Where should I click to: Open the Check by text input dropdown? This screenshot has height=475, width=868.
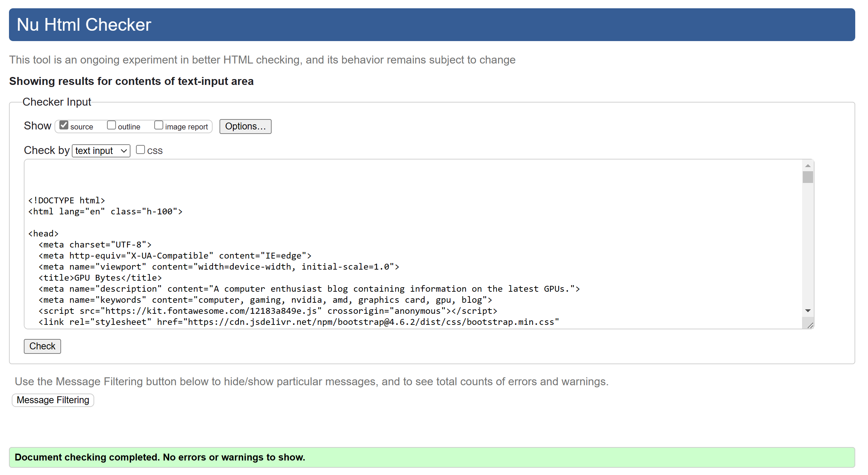(101, 151)
